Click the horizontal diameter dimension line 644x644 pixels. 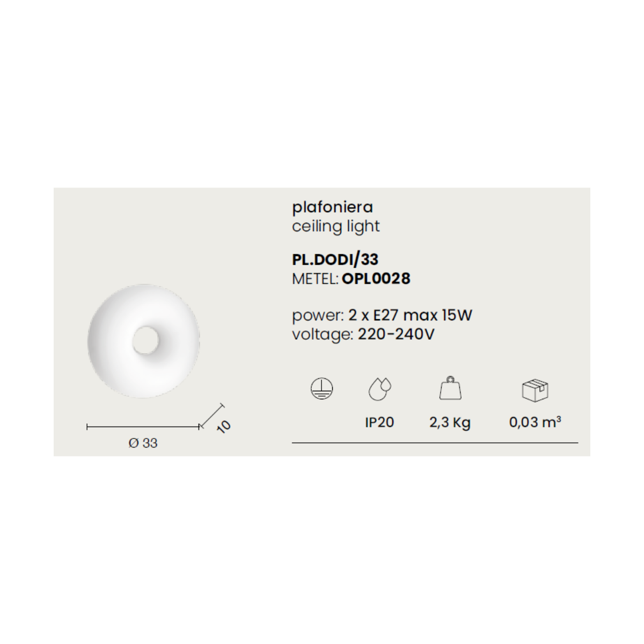coord(144,427)
